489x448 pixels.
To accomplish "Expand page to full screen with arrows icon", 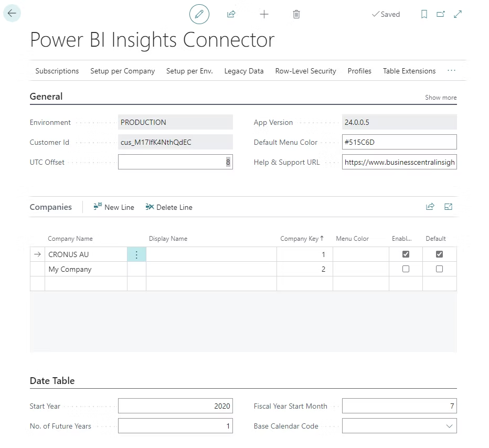I will [458, 14].
